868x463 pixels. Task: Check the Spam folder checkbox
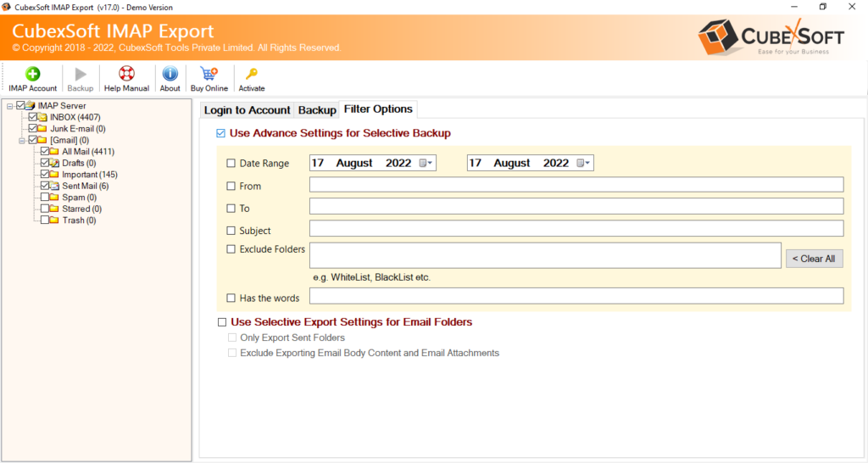(45, 198)
